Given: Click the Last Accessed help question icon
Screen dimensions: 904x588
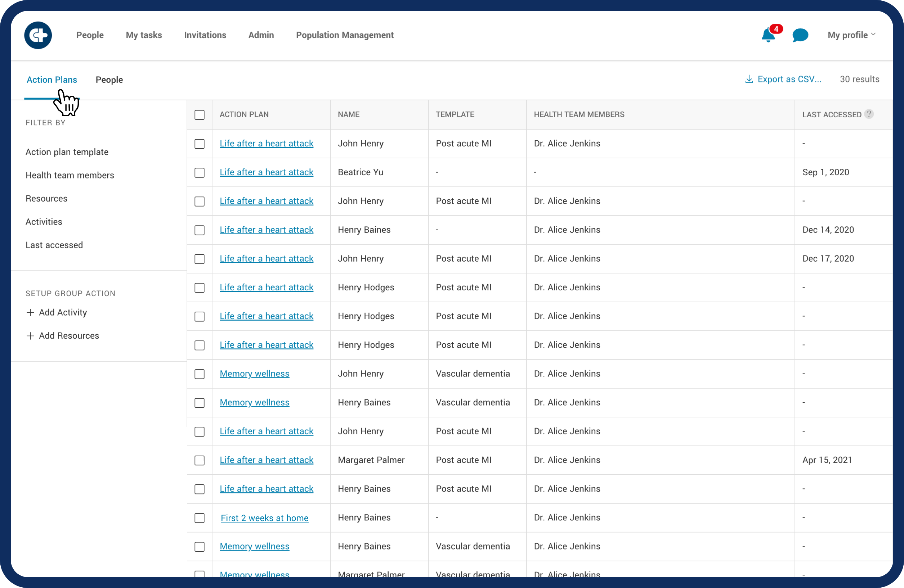Looking at the screenshot, I should click(x=869, y=114).
